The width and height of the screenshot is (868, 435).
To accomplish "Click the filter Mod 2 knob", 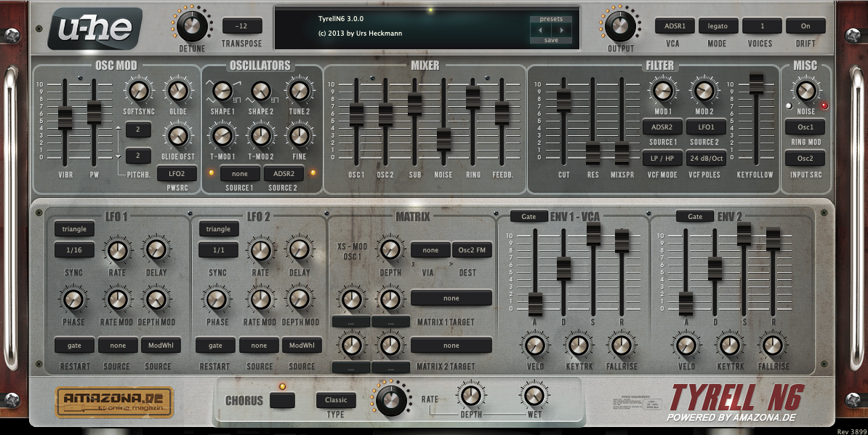I will [x=704, y=90].
